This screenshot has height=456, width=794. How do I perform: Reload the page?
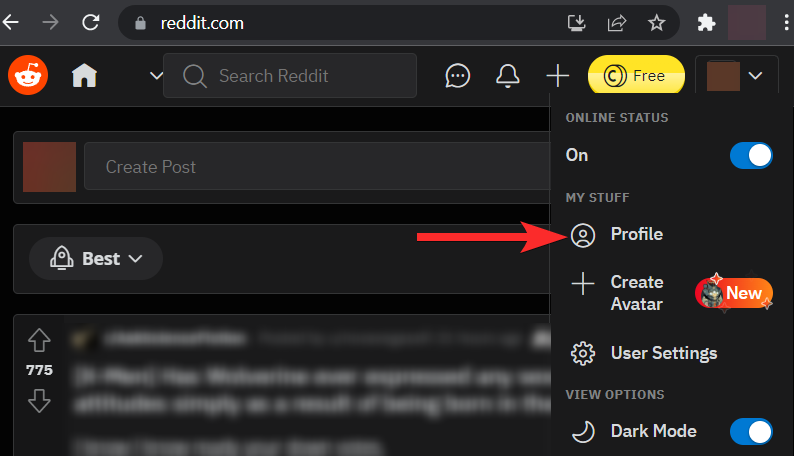point(91,22)
